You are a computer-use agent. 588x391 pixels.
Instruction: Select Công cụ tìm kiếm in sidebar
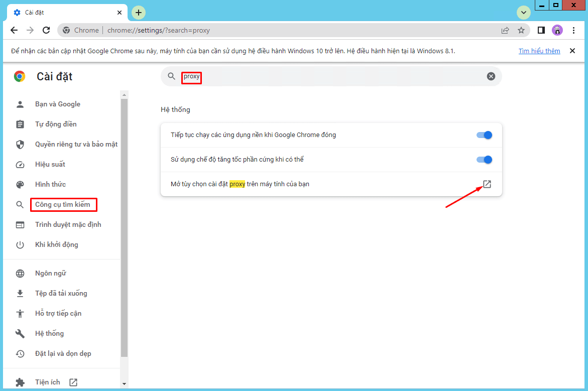tap(63, 204)
